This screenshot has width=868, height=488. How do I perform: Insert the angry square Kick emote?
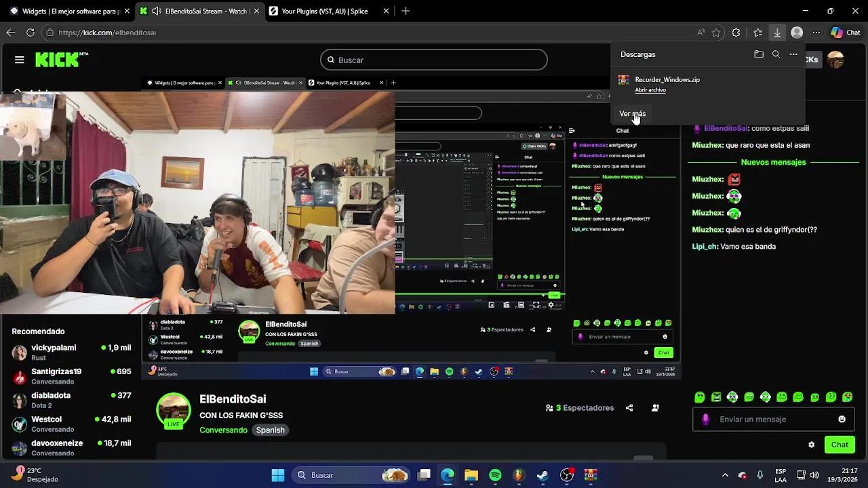point(715,397)
